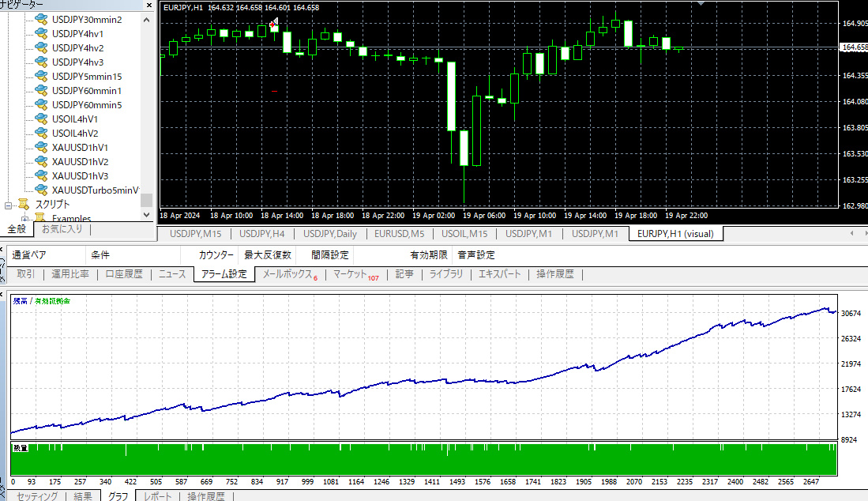Image resolution: width=868 pixels, height=501 pixels.
Task: Select the USDJPY4hv1 expert advisor icon
Action: (41, 33)
